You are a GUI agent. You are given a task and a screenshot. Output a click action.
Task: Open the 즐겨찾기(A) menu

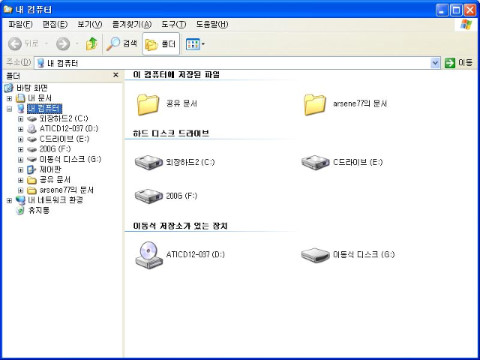coord(132,24)
